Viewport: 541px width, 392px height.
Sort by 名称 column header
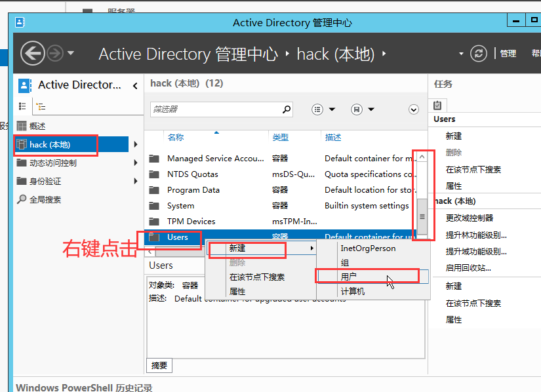(176, 137)
